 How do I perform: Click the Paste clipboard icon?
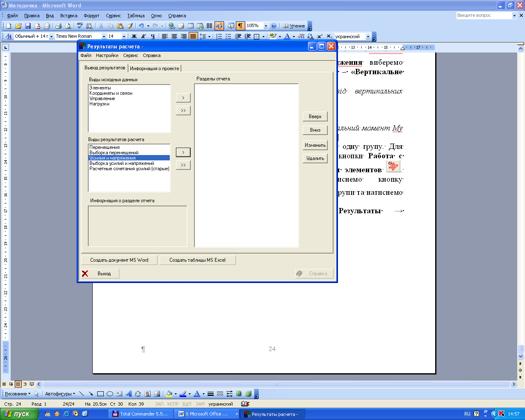120,26
